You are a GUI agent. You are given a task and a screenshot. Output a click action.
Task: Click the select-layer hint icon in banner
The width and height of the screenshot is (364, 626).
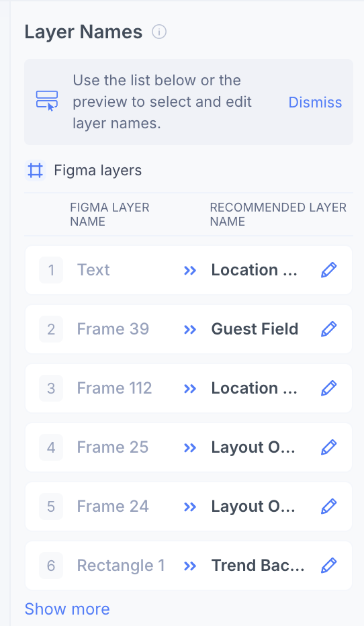pos(47,101)
